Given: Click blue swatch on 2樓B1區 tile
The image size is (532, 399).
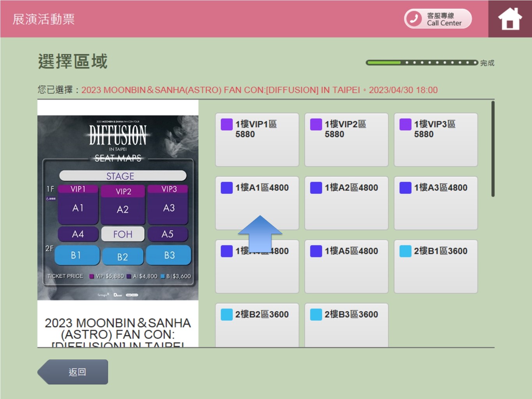Looking at the screenshot, I should click(405, 251).
